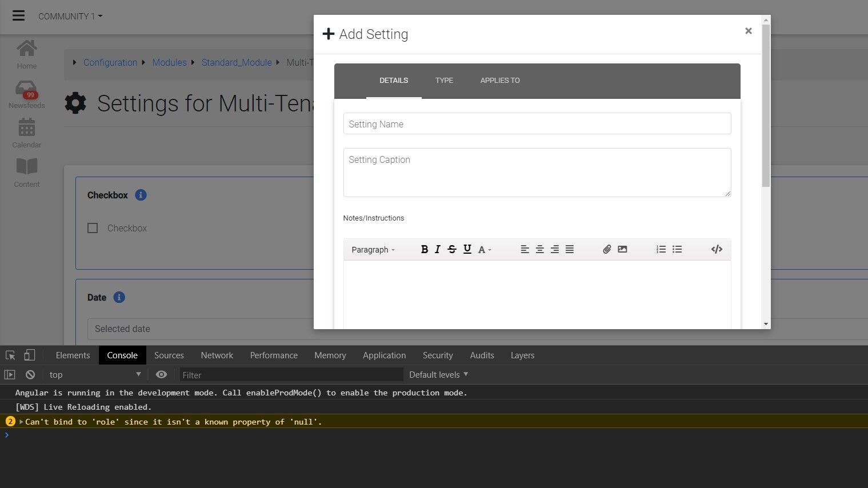The height and width of the screenshot is (488, 868).
Task: Open the console context top dropdown
Action: click(x=95, y=375)
